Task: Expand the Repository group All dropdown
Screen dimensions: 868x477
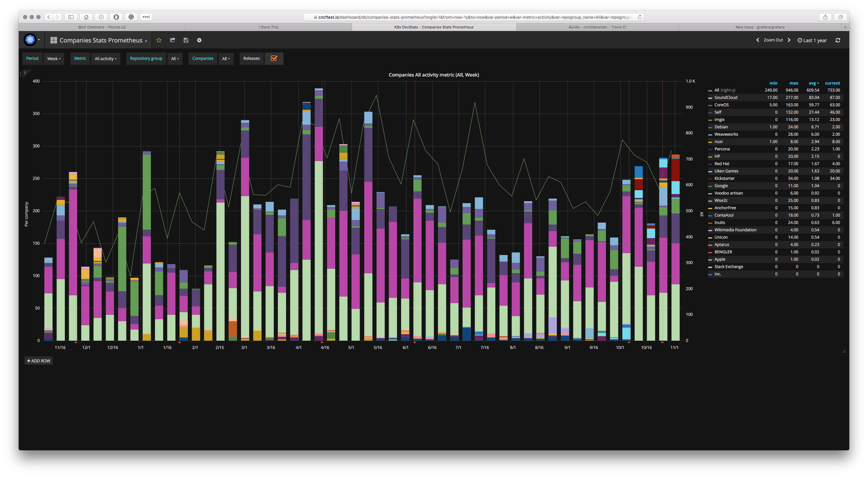Action: pos(175,58)
